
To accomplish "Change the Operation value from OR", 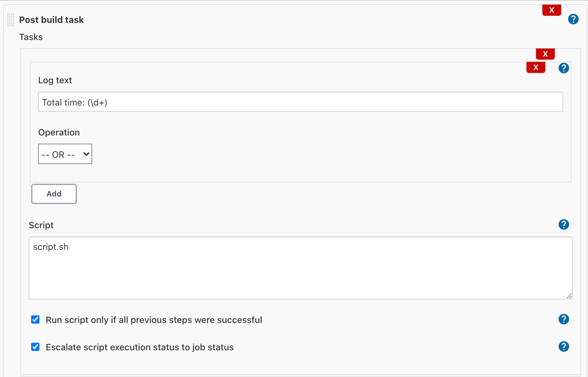I will (65, 154).
